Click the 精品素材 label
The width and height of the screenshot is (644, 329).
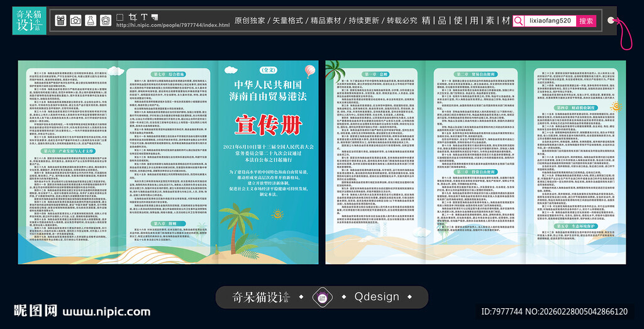(326, 21)
